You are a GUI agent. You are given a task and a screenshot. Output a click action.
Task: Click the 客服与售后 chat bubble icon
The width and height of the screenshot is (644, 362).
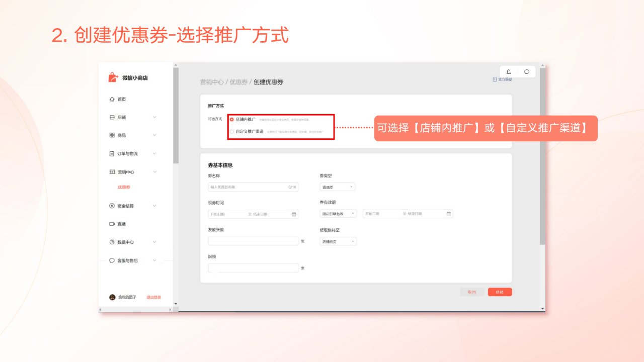pyautogui.click(x=112, y=260)
